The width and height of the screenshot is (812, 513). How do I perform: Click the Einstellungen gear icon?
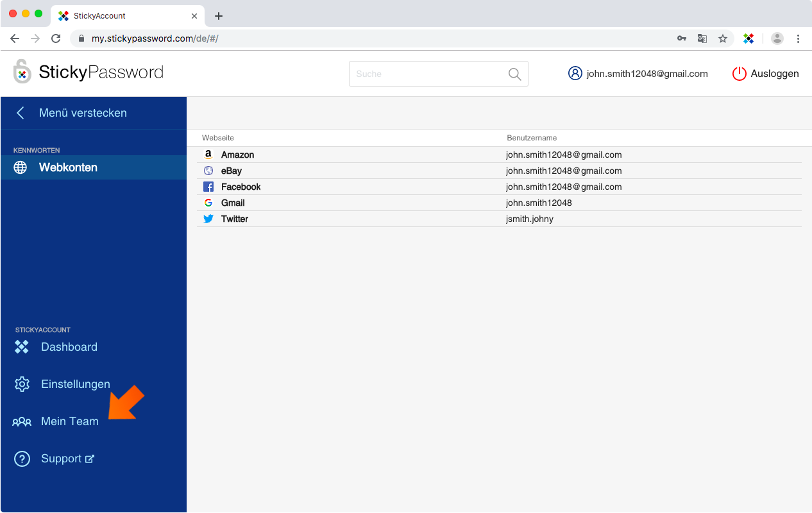(x=22, y=384)
